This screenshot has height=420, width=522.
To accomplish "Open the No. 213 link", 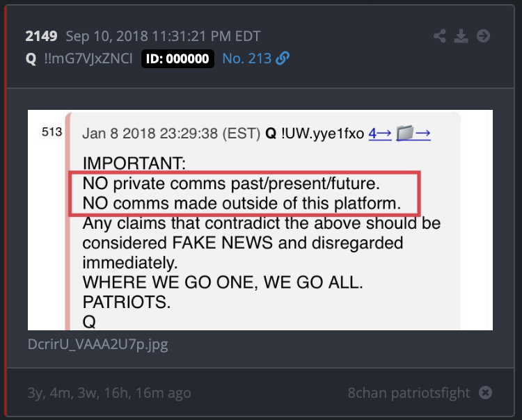I will click(x=246, y=58).
